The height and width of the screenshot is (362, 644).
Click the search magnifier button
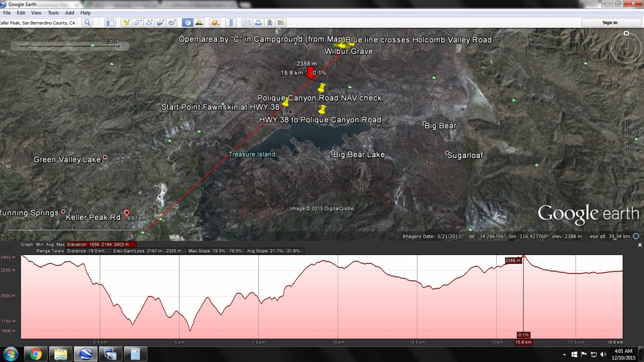87,23
